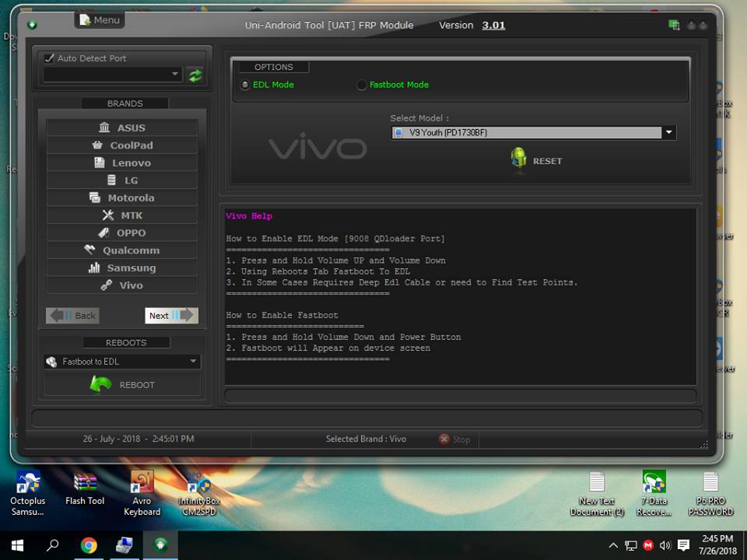Click the Vivo Help heading text

click(x=249, y=215)
